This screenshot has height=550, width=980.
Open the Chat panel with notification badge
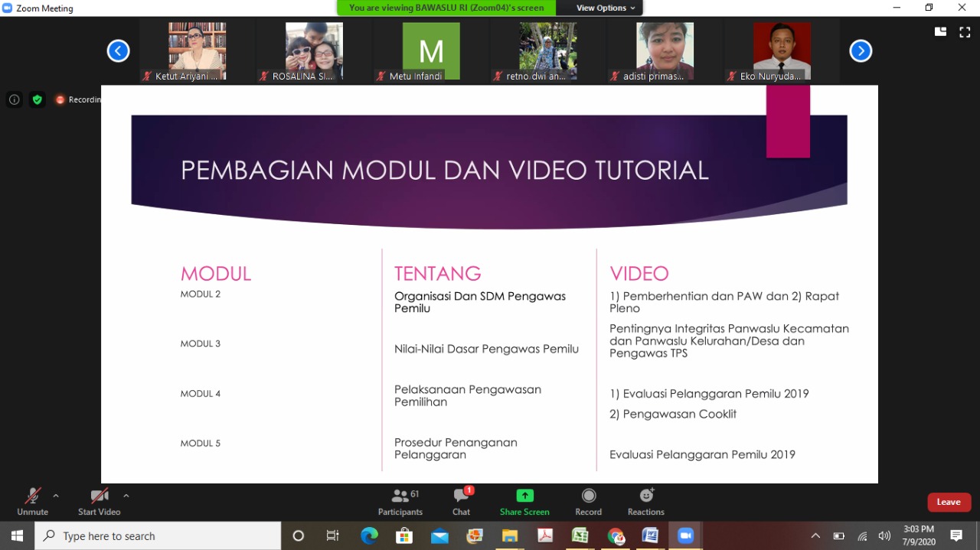coord(461,501)
